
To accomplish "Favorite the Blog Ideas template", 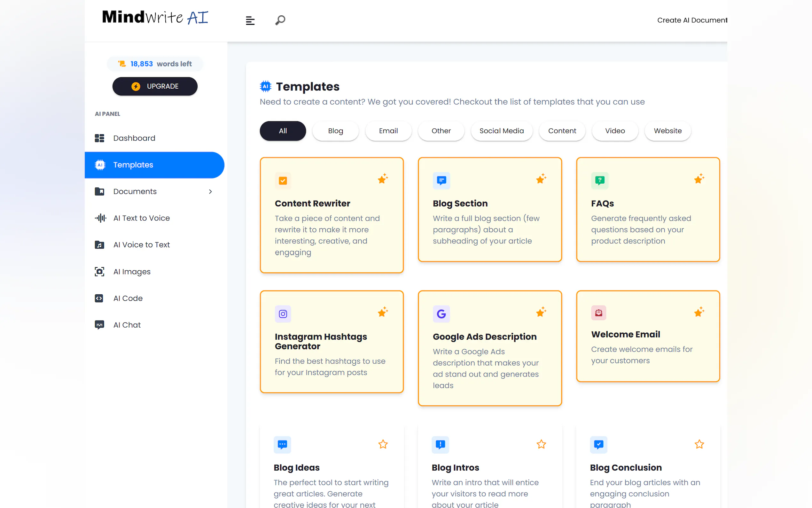I will point(383,444).
